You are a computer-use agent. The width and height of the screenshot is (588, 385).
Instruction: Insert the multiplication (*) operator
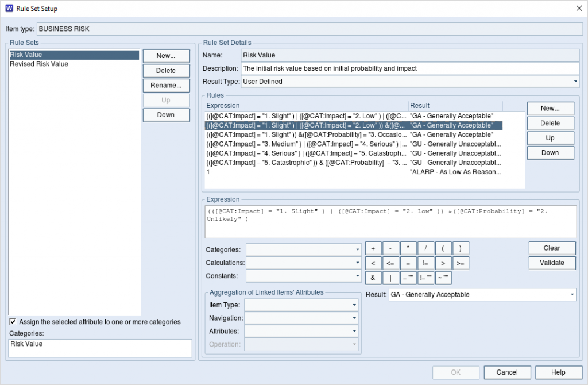[x=408, y=248]
